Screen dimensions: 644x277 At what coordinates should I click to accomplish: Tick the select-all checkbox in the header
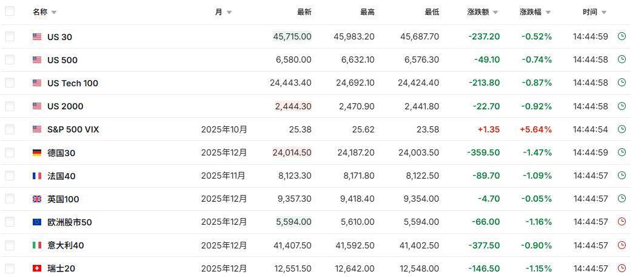pyautogui.click(x=10, y=12)
